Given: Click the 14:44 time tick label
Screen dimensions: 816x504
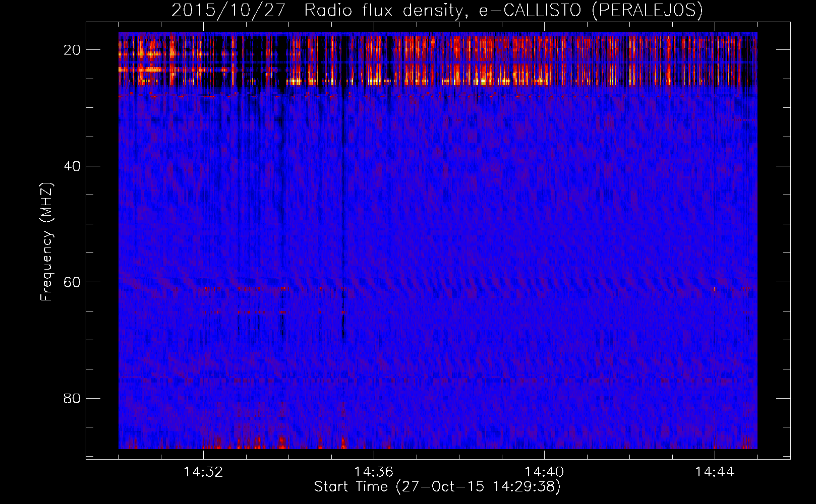Looking at the screenshot, I should pyautogui.click(x=715, y=472).
